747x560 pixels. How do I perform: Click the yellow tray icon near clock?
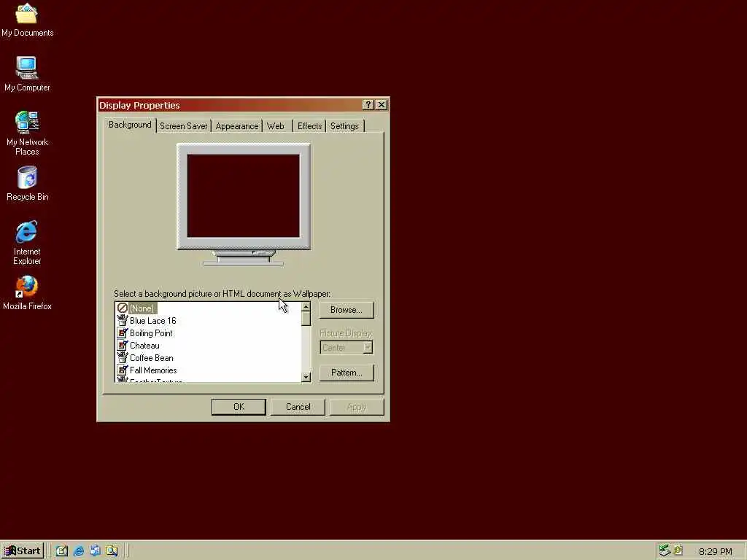click(x=678, y=550)
